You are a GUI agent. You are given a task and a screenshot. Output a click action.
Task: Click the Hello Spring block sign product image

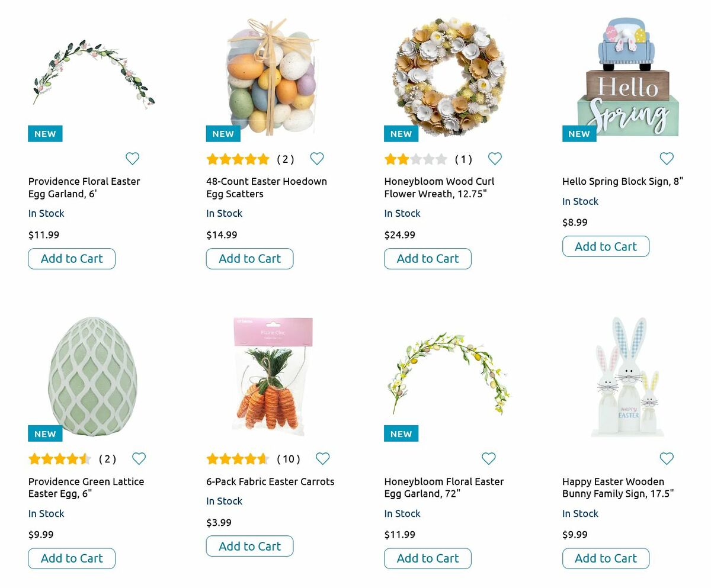(x=627, y=77)
